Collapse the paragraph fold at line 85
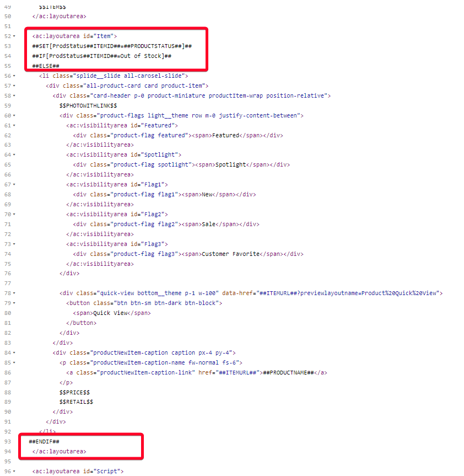The height and width of the screenshot is (476, 464). point(14,363)
